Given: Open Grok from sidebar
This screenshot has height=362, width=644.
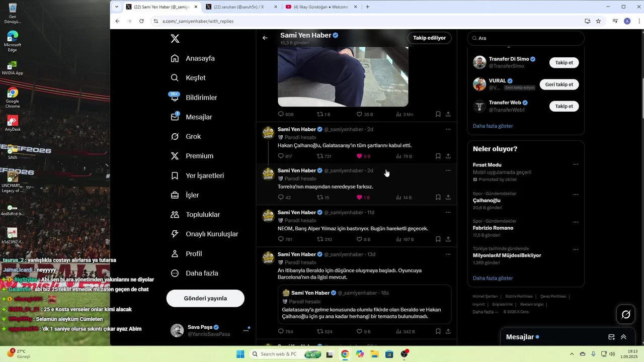Looking at the screenshot, I should tap(186, 137).
